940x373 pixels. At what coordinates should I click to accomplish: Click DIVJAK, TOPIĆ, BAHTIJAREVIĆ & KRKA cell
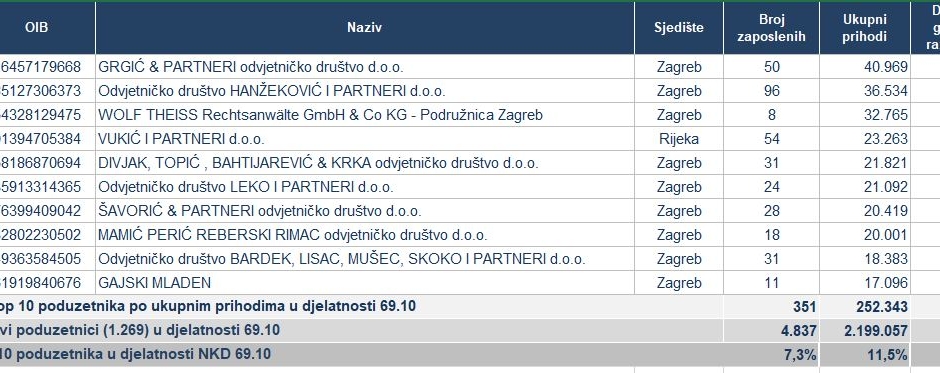[364, 163]
